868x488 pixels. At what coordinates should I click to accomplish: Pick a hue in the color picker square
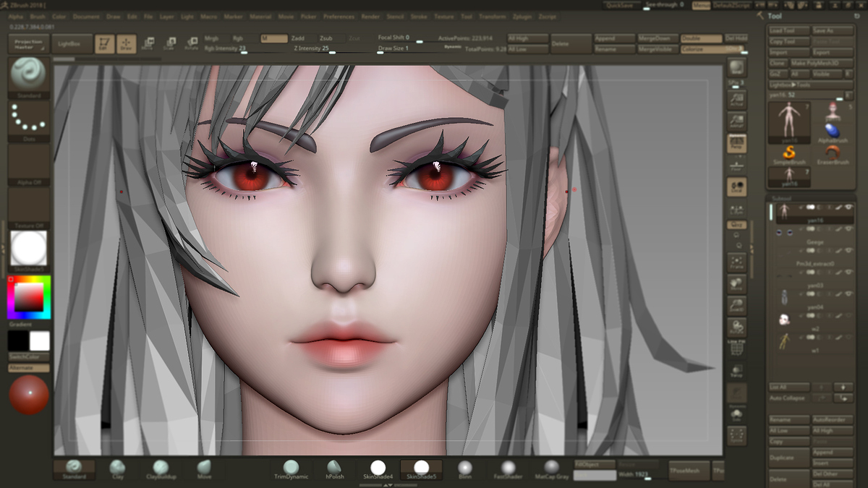coord(29,297)
